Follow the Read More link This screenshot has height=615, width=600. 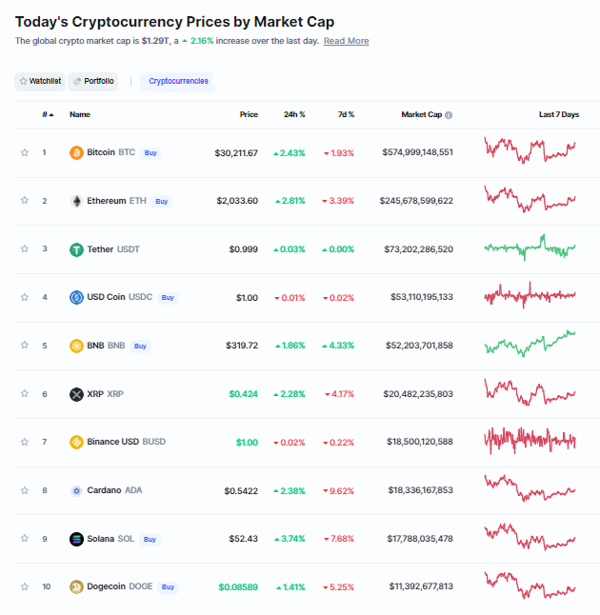[x=346, y=41]
